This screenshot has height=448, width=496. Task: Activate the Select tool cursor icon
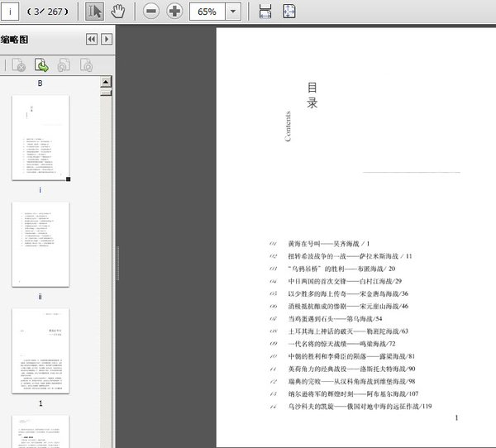pos(95,12)
